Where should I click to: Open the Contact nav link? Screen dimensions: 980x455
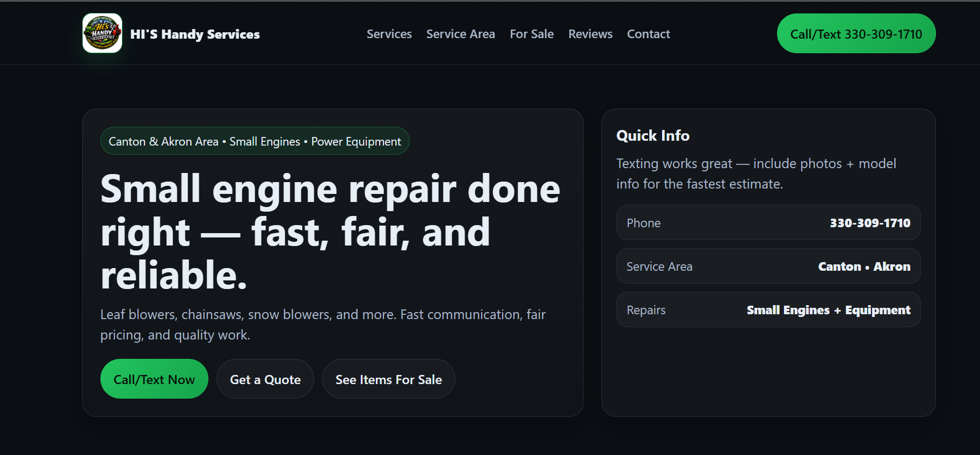[648, 34]
